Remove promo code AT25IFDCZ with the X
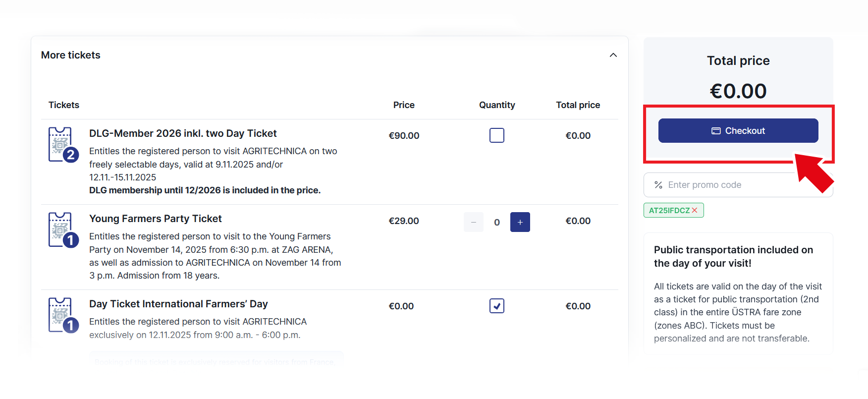 point(695,210)
